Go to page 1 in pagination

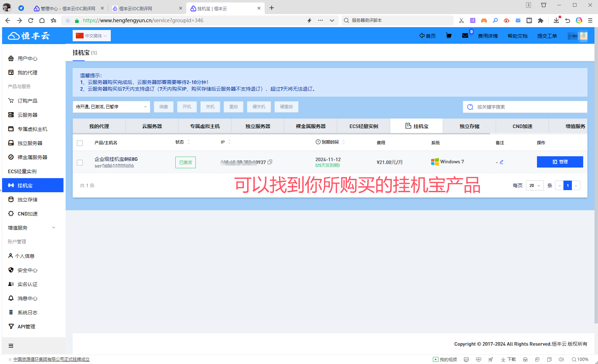[568, 186]
